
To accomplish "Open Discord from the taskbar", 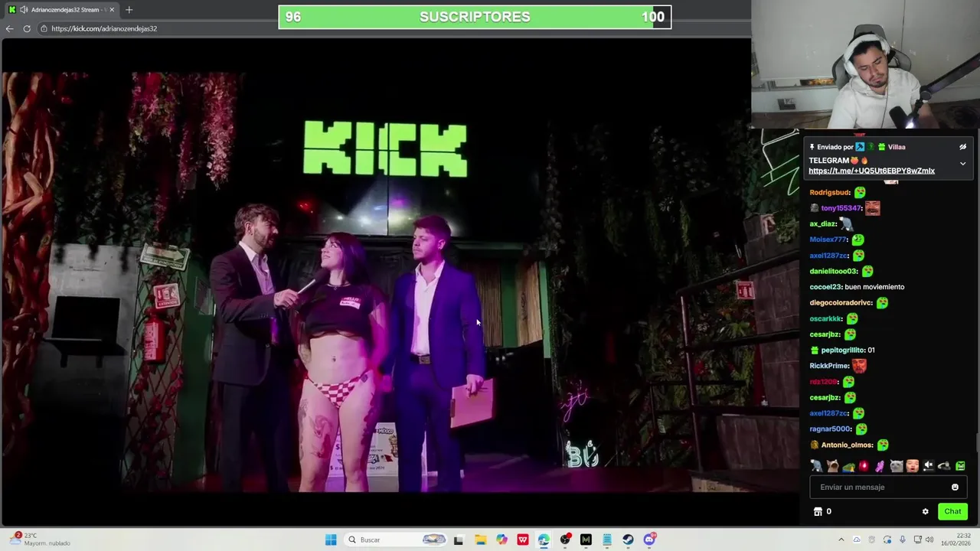I will (649, 540).
